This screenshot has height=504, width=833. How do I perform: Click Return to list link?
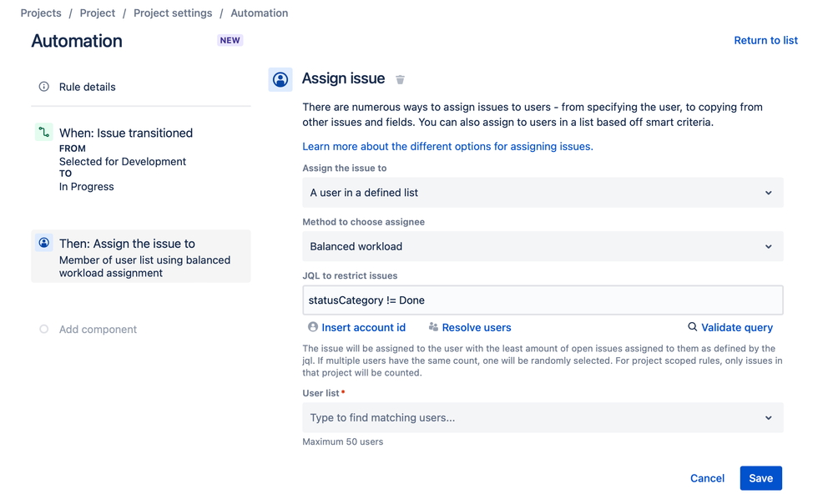(765, 40)
